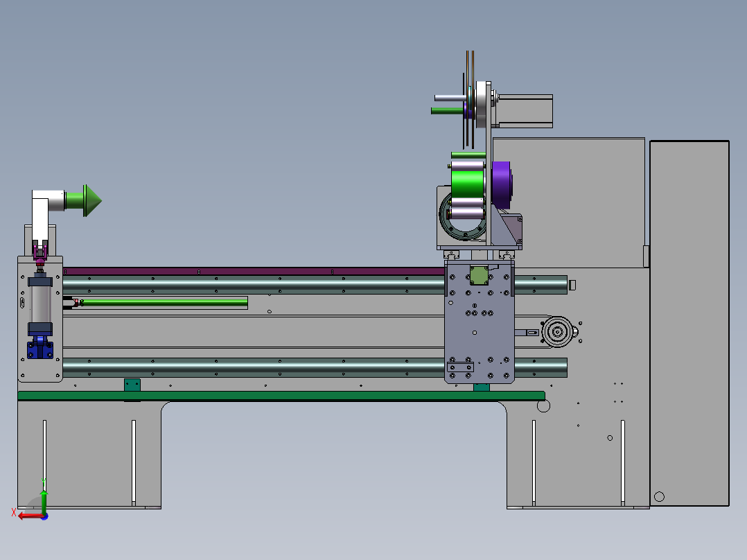Select the purple strip above upper rail
747x560 pixels.
point(254,271)
